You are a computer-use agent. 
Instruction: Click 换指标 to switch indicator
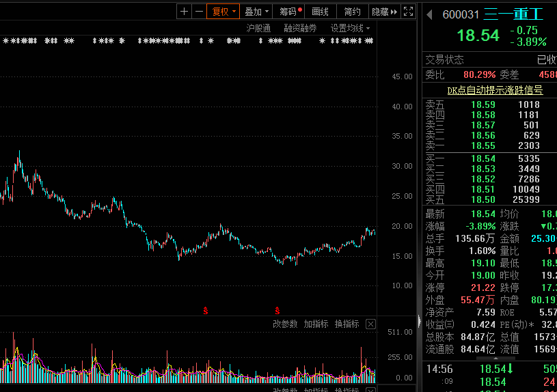tap(347, 324)
